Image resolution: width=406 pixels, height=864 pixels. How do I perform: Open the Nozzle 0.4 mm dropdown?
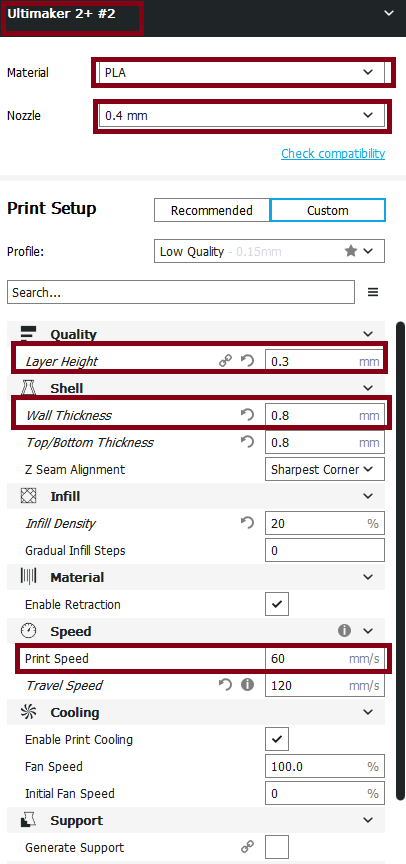coord(242,116)
